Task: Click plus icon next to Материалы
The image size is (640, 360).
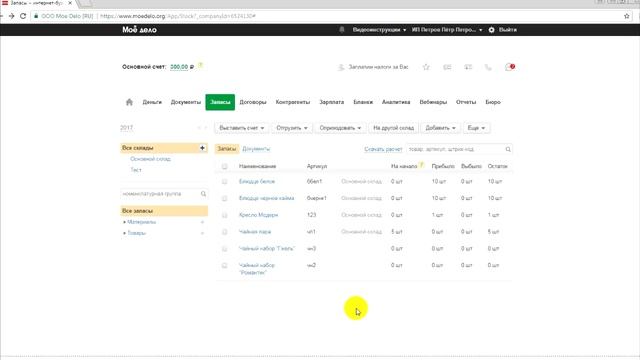Action: tap(202, 222)
